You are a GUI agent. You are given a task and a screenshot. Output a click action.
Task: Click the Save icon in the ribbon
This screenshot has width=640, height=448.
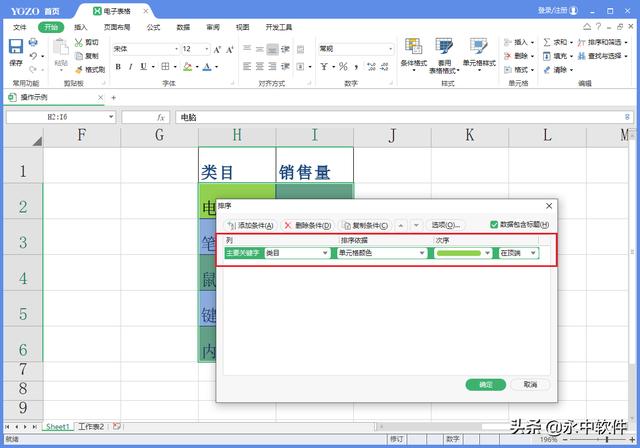pos(15,52)
